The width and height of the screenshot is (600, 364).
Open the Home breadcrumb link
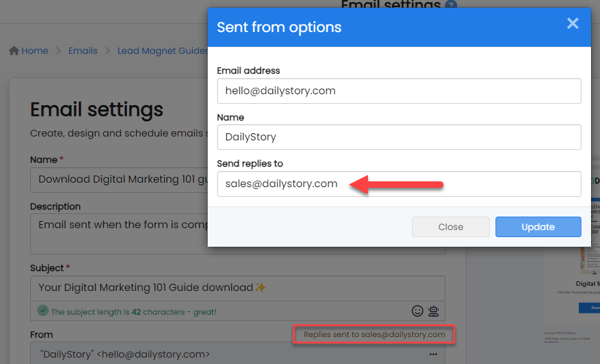click(x=35, y=51)
